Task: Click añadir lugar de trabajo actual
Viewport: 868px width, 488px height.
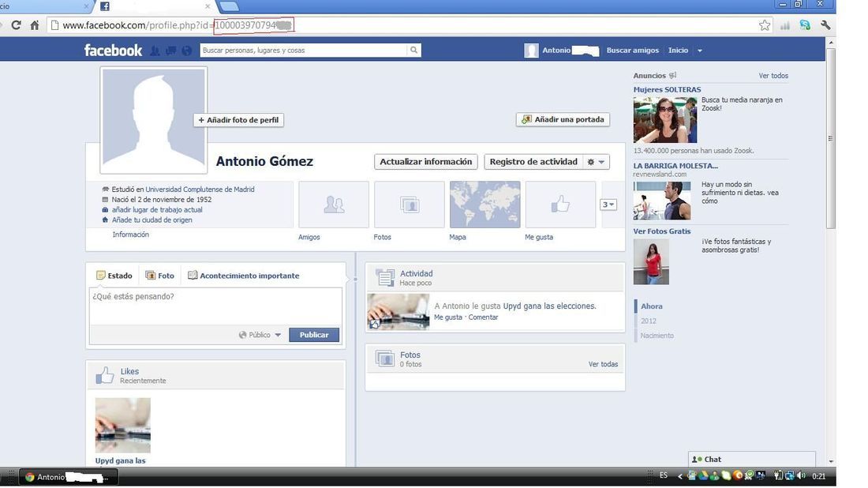Action: [x=157, y=209]
